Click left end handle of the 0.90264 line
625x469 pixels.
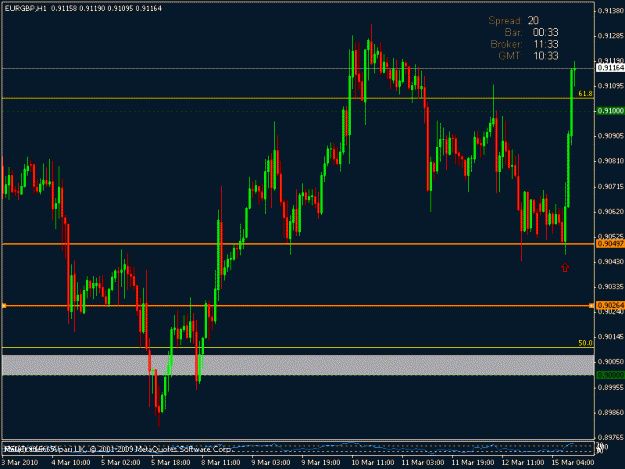pyautogui.click(x=4, y=306)
